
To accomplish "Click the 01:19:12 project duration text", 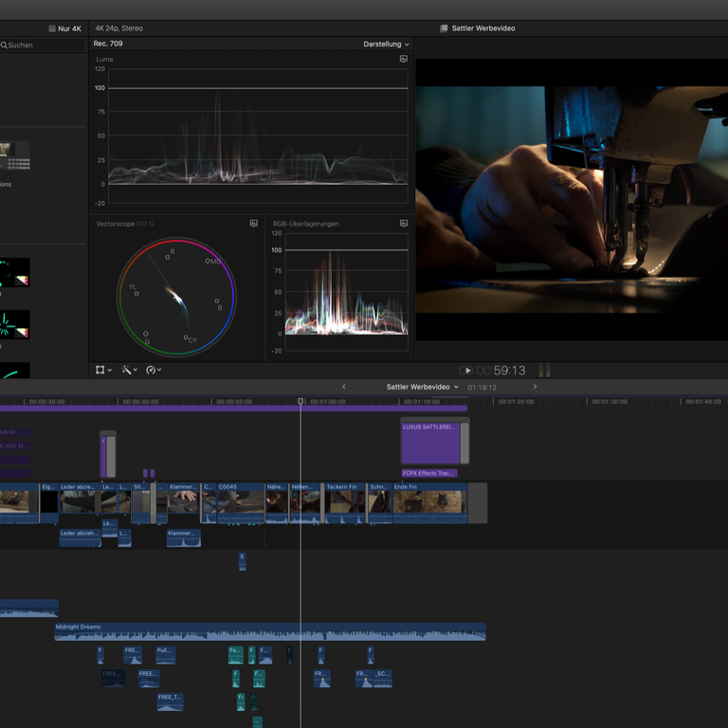I will [482, 387].
